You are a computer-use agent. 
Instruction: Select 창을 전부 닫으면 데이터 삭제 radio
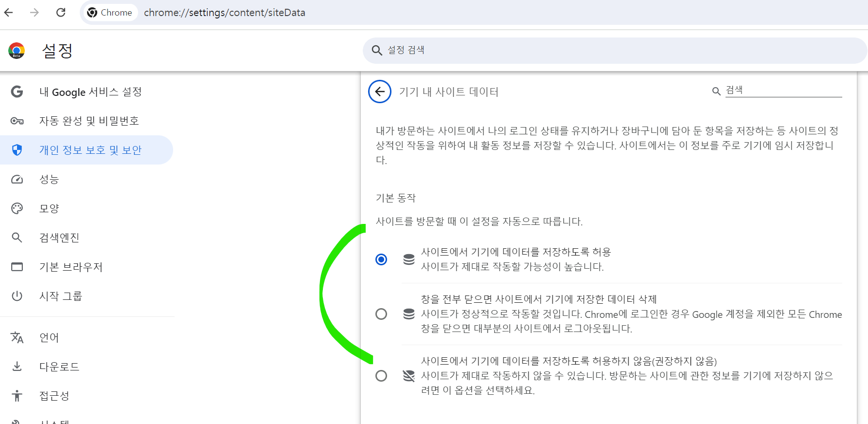[381, 314]
